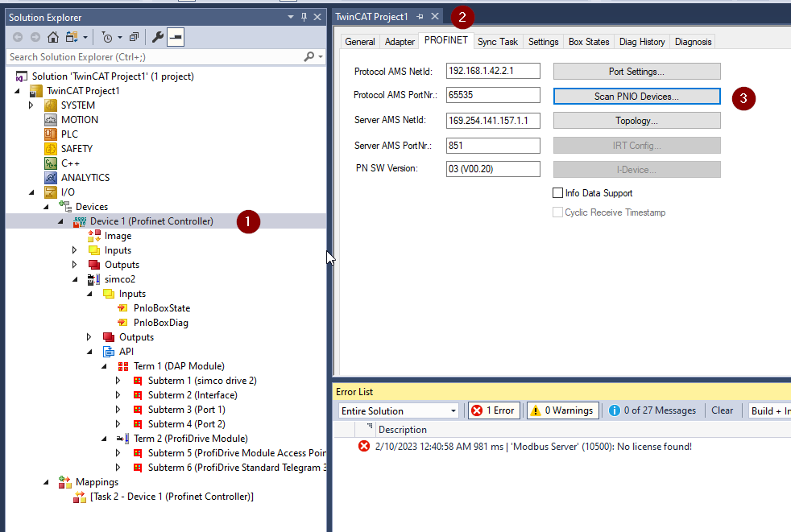Select the Image node icon

click(x=94, y=236)
